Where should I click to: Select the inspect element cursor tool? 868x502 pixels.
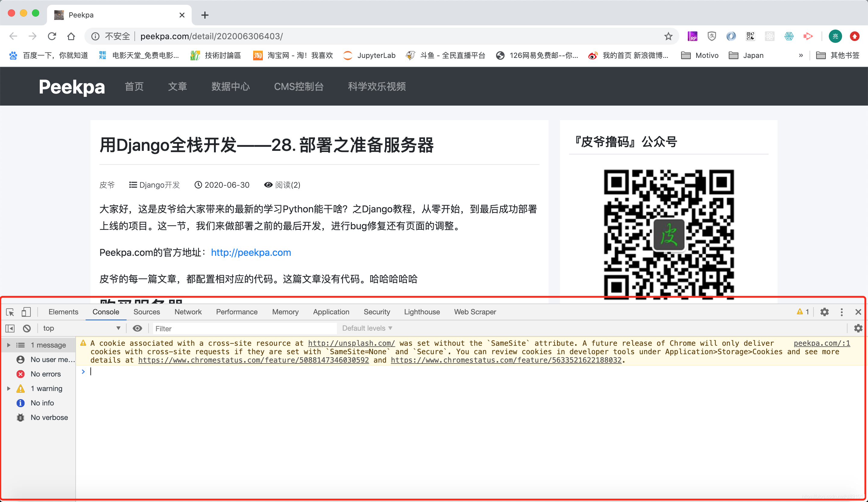tap(10, 312)
